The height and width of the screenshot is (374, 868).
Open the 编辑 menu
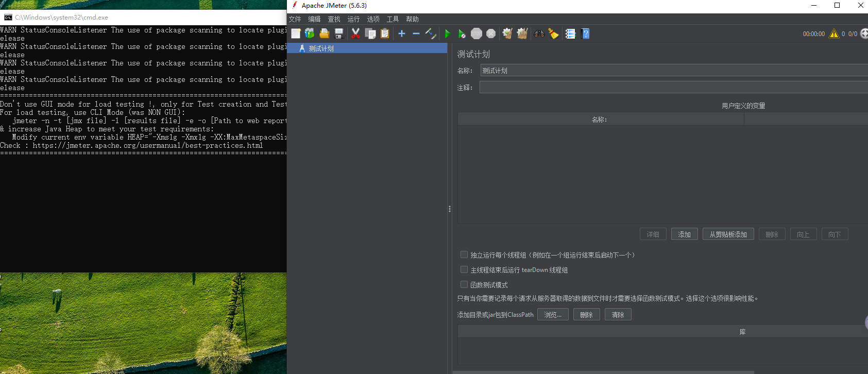[314, 19]
